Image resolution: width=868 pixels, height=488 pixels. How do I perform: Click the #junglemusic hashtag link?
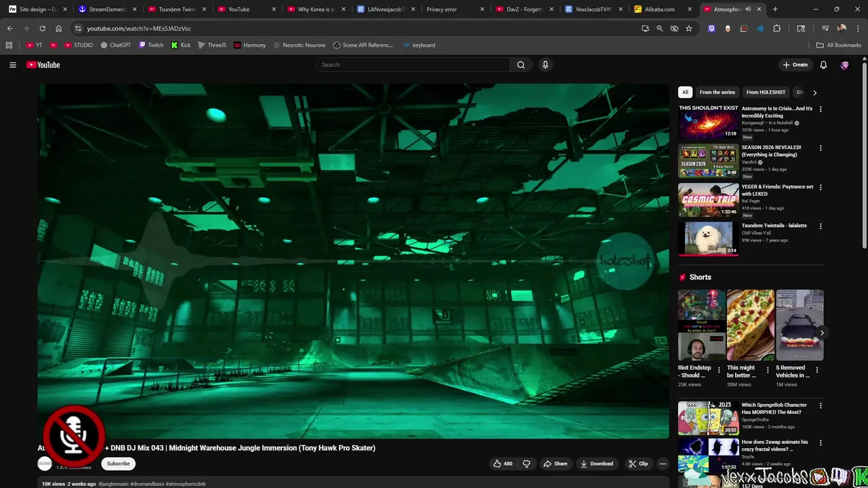tap(113, 484)
